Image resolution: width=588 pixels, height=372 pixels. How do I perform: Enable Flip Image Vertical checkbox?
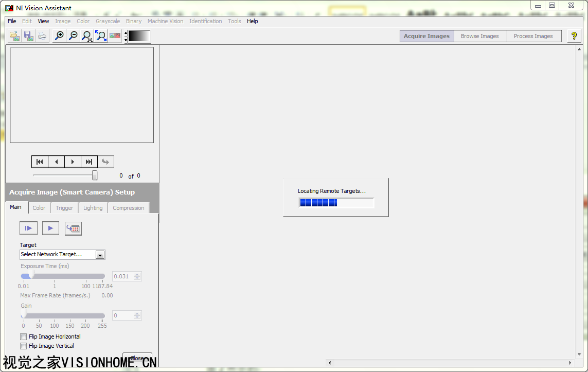tap(24, 346)
